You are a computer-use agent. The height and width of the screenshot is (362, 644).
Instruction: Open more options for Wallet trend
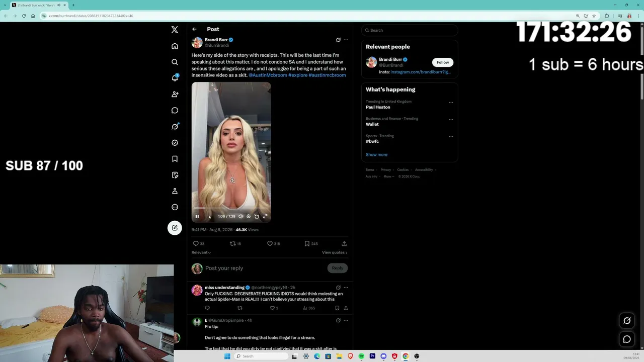coord(451,119)
